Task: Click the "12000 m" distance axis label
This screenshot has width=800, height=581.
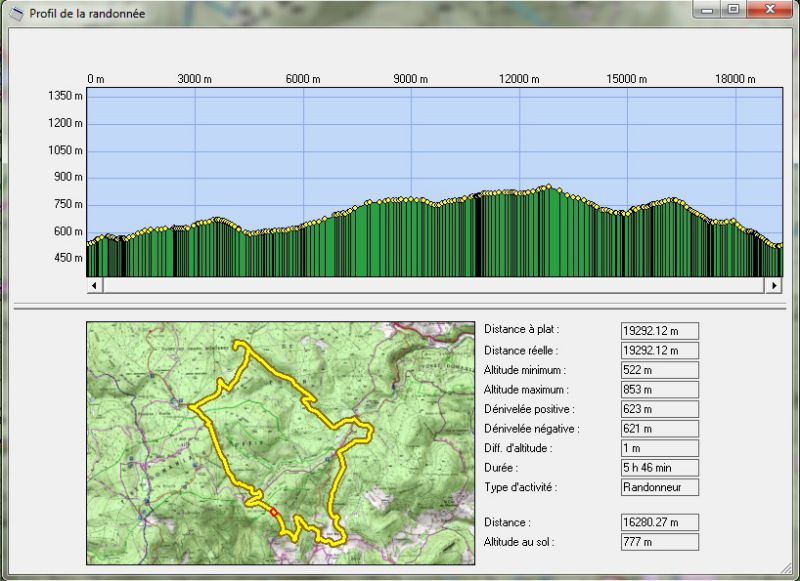Action: (x=519, y=79)
